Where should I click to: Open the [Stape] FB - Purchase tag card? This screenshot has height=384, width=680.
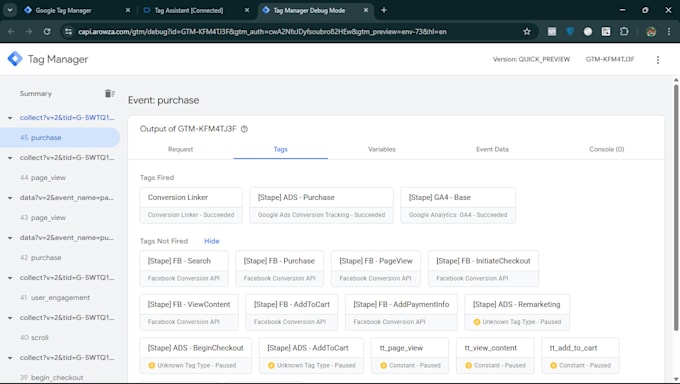pyautogui.click(x=279, y=269)
